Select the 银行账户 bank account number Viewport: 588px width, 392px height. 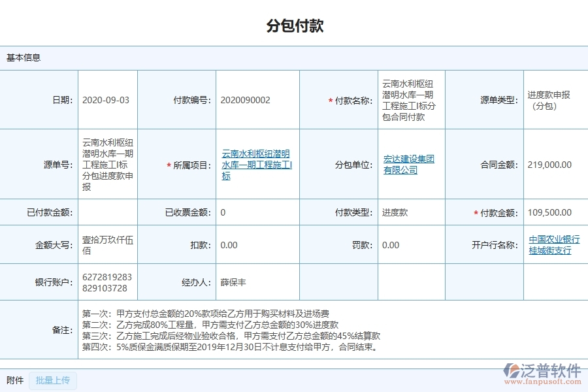108,282
